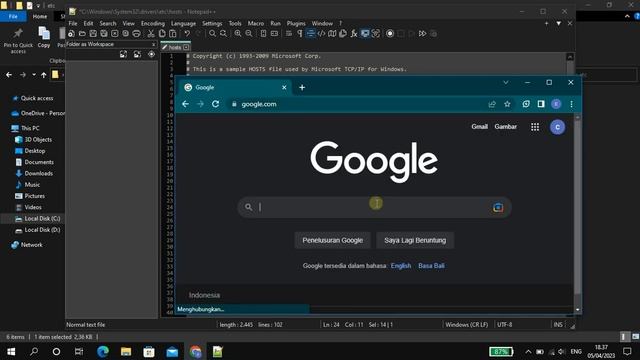Open the Gambar link
The height and width of the screenshot is (360, 640).
point(505,127)
